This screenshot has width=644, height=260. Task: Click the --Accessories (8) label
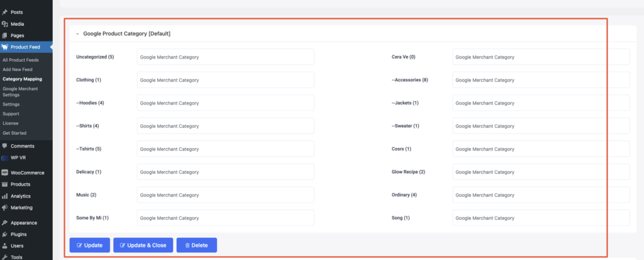pyautogui.click(x=410, y=80)
